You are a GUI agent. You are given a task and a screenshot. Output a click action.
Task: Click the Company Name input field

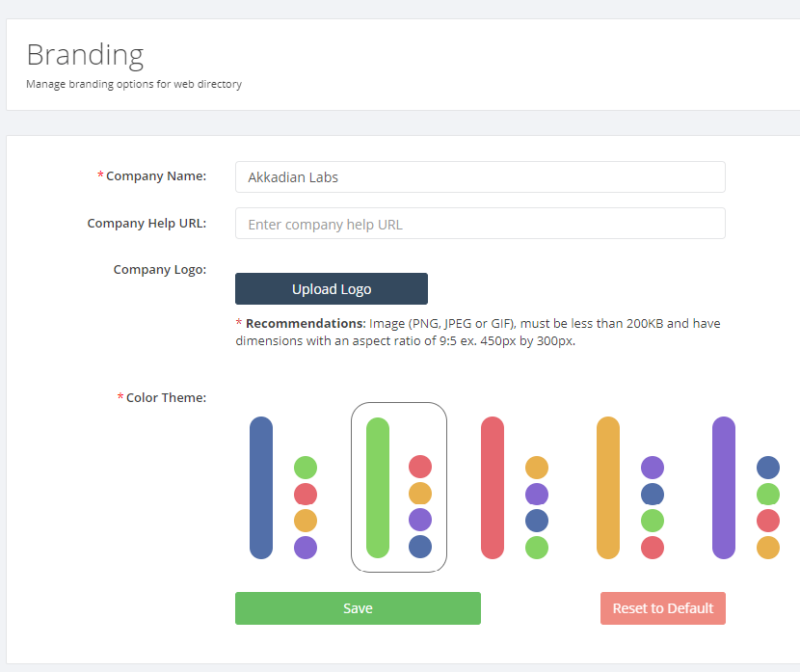pyautogui.click(x=480, y=177)
